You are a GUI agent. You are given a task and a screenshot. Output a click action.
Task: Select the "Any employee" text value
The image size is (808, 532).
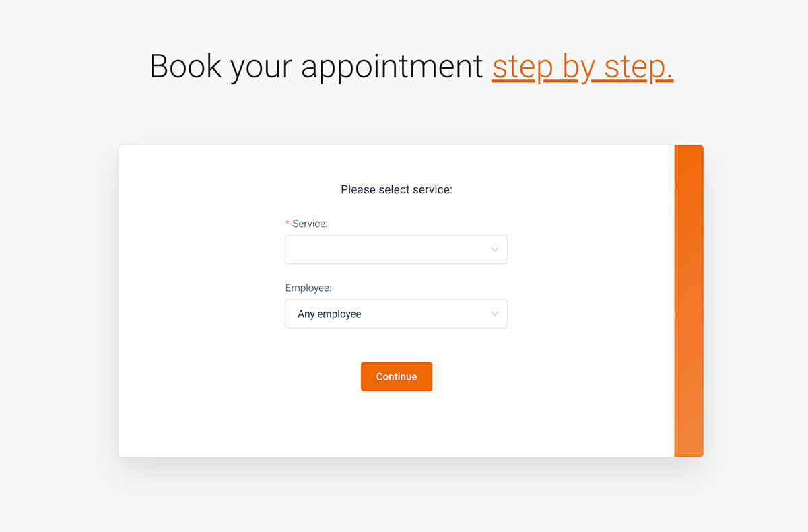point(329,314)
